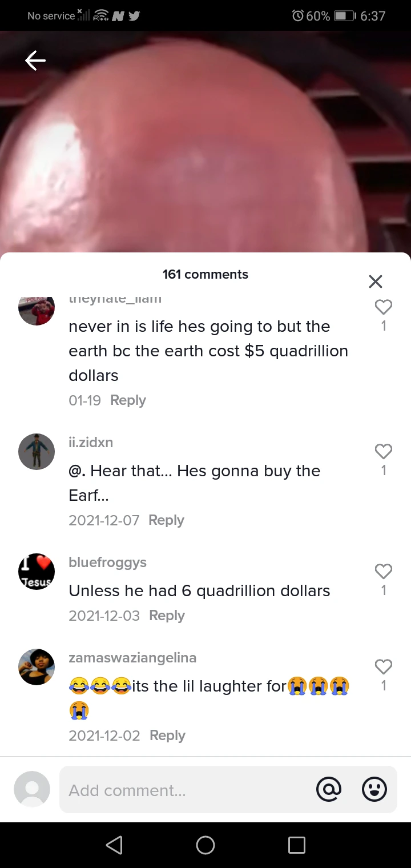This screenshot has height=868, width=411.
Task: Reply to bluefroggys' 2021-12-03 comment
Action: click(167, 616)
